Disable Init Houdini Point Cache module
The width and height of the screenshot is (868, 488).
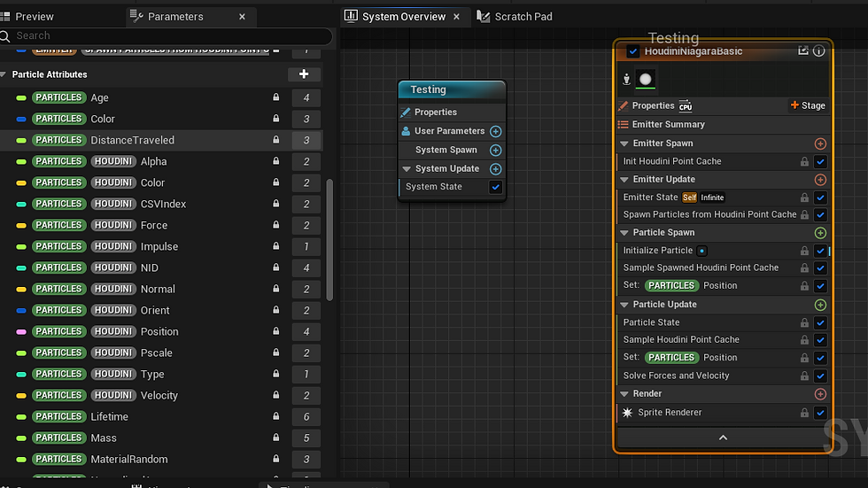tap(820, 161)
